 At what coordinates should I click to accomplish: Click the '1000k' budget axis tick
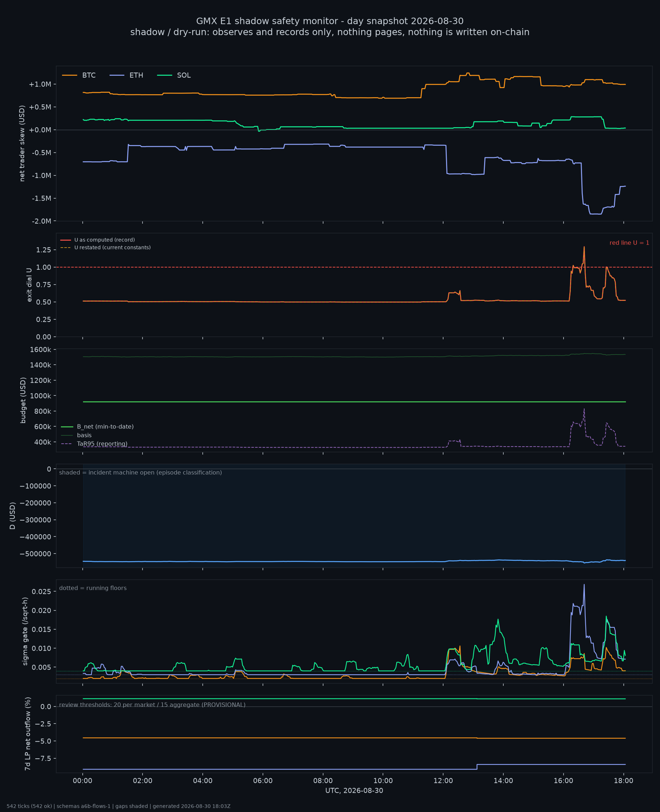[41, 396]
